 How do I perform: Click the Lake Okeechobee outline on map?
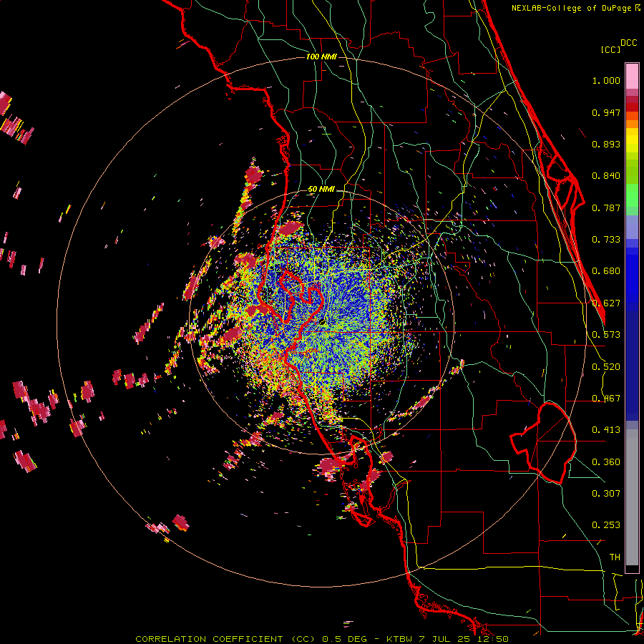pyautogui.click(x=543, y=443)
